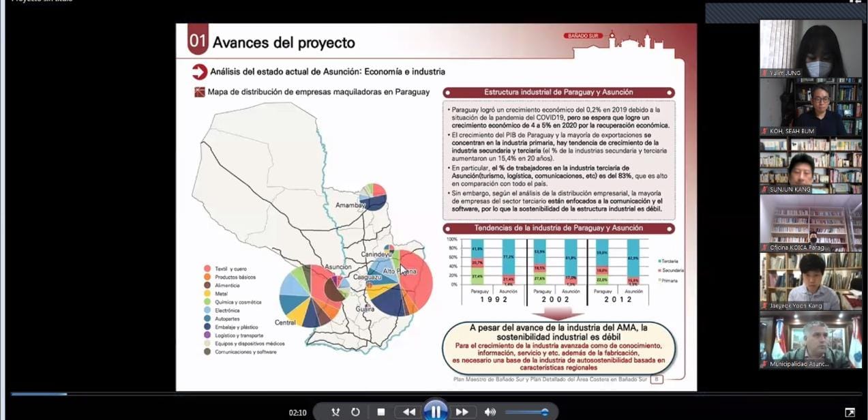Click the fast-forward/next button
This screenshot has height=420, width=868.
tap(462, 412)
